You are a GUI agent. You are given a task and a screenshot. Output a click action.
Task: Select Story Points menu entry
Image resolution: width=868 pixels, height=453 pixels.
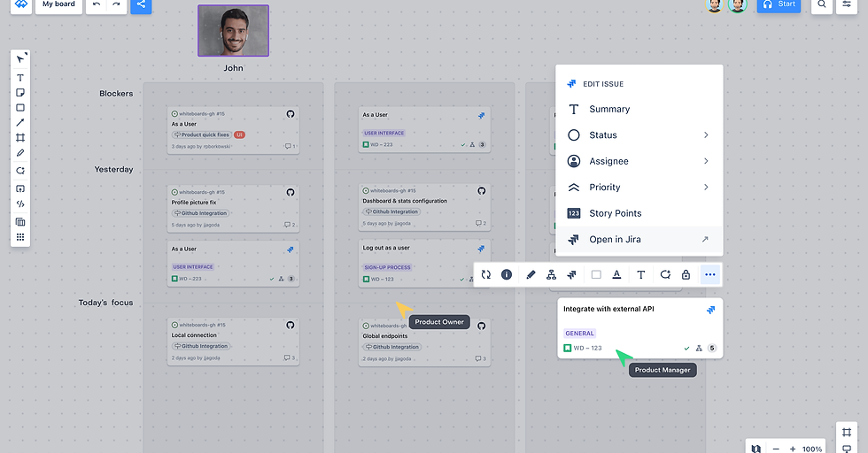click(639, 213)
